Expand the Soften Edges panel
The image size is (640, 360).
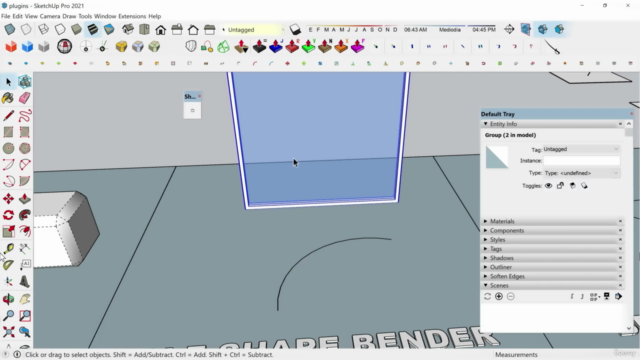pyautogui.click(x=553, y=276)
